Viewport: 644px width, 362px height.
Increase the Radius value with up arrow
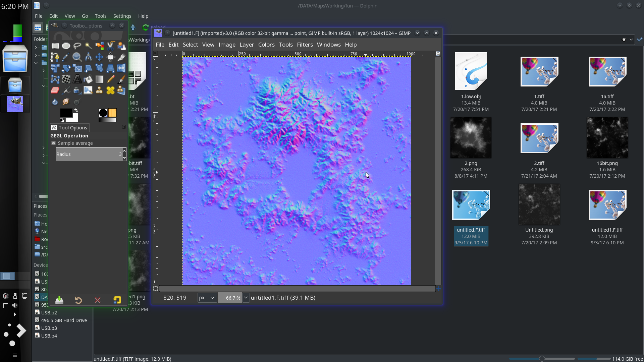point(124,150)
